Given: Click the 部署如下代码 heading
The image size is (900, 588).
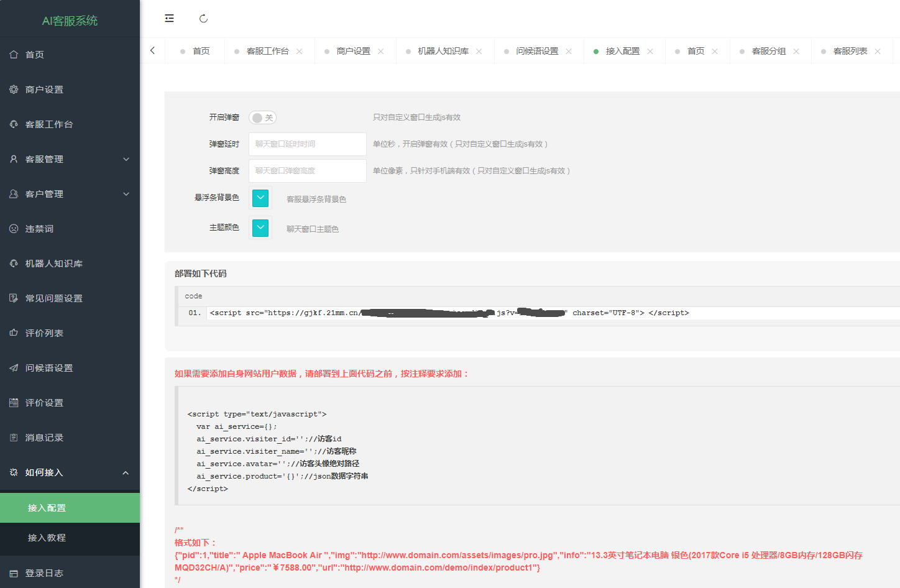Looking at the screenshot, I should [x=201, y=273].
